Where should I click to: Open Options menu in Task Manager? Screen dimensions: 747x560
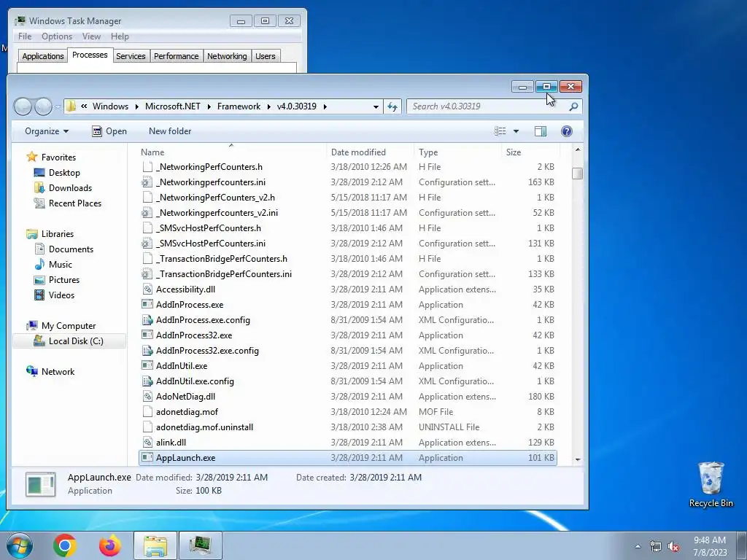(57, 36)
